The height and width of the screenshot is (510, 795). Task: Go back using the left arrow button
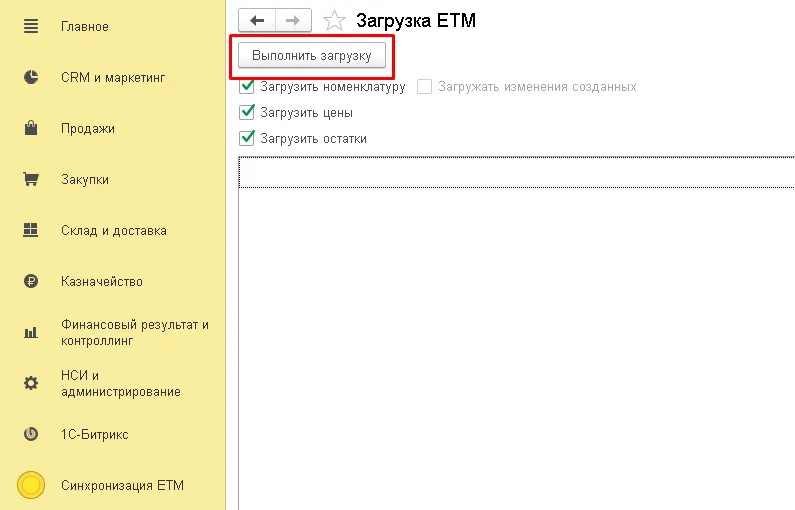point(256,20)
